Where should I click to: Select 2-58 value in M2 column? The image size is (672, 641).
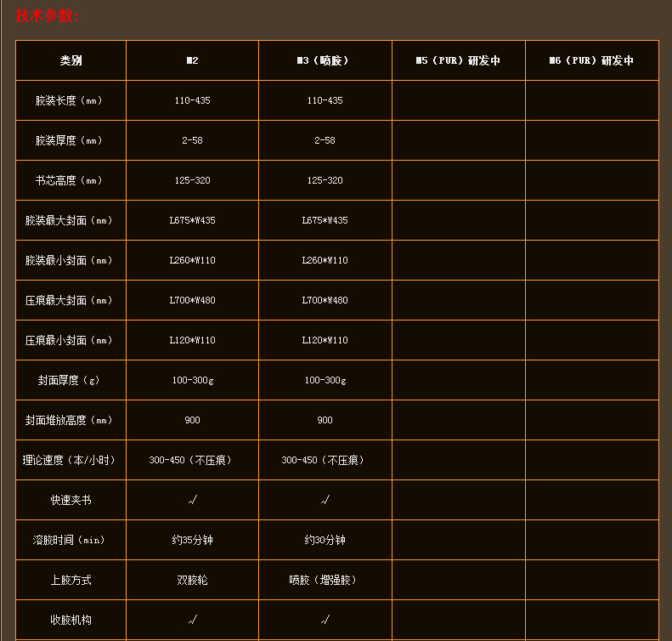click(193, 140)
